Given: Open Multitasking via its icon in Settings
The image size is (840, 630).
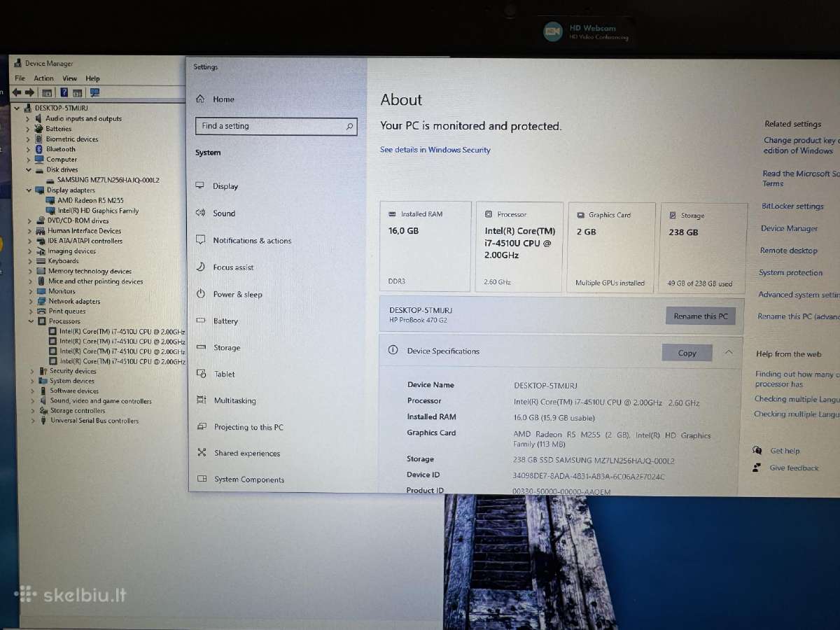Looking at the screenshot, I should 202,400.
